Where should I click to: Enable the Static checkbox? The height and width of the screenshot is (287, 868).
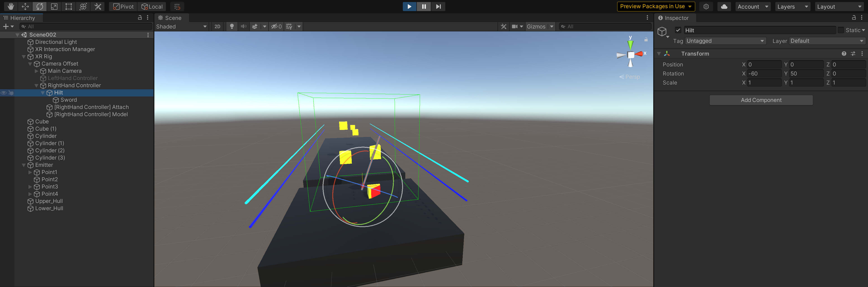[841, 30]
